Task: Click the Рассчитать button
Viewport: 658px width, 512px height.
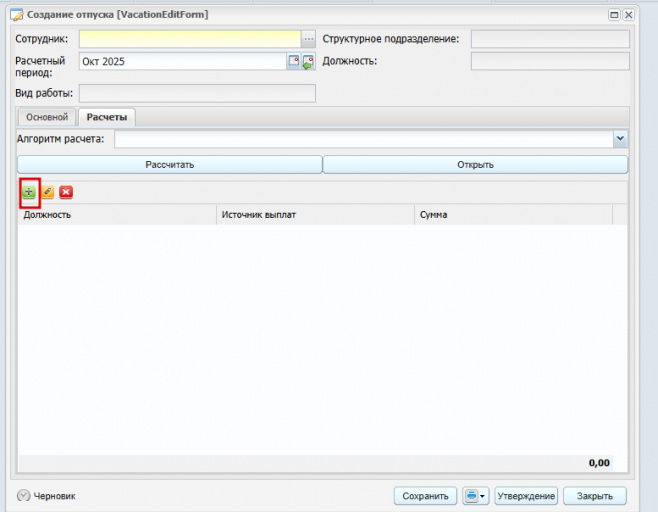Action: pyautogui.click(x=170, y=165)
